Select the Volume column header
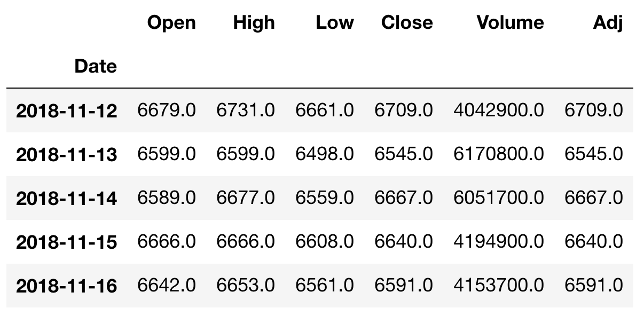This screenshot has height=316, width=644. click(510, 22)
